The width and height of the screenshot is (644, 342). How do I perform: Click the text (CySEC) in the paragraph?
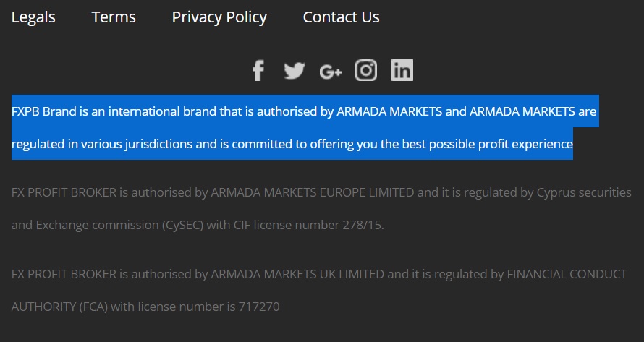[x=183, y=225]
